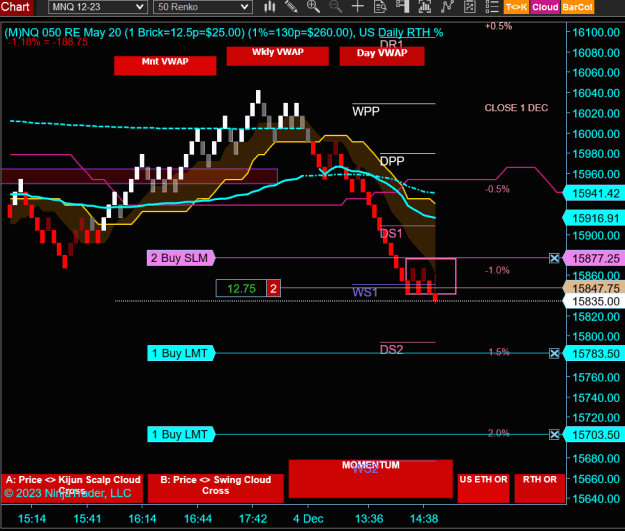Viewport: 625px width, 531px height.
Task: Click the 15877.25 order price tag
Action: point(593,259)
